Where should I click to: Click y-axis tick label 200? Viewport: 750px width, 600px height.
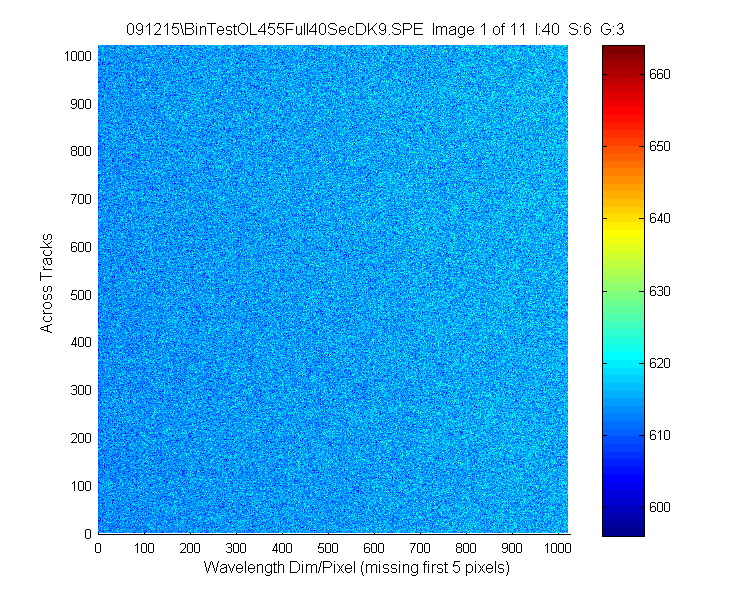(x=81, y=438)
